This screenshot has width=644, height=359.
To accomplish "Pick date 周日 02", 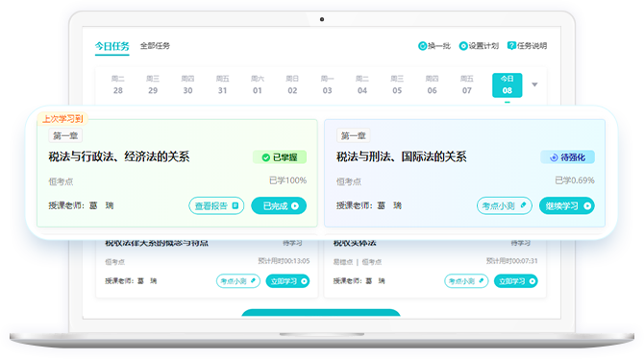I will pyautogui.click(x=292, y=84).
